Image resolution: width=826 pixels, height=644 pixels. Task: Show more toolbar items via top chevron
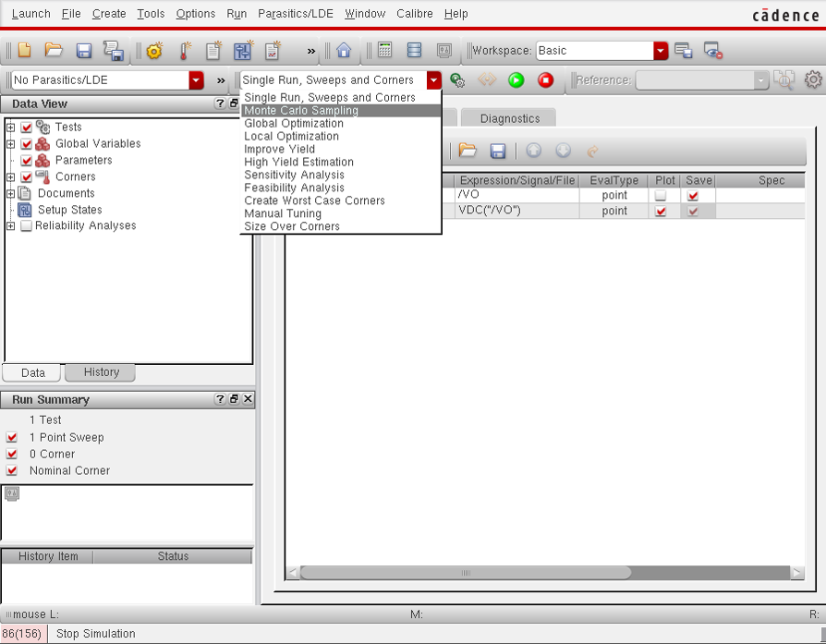click(x=311, y=51)
